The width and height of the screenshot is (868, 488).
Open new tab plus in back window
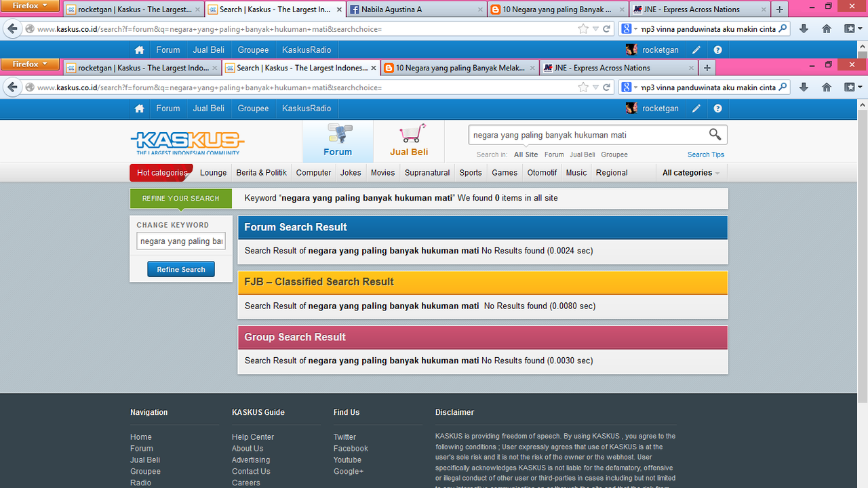(780, 9)
